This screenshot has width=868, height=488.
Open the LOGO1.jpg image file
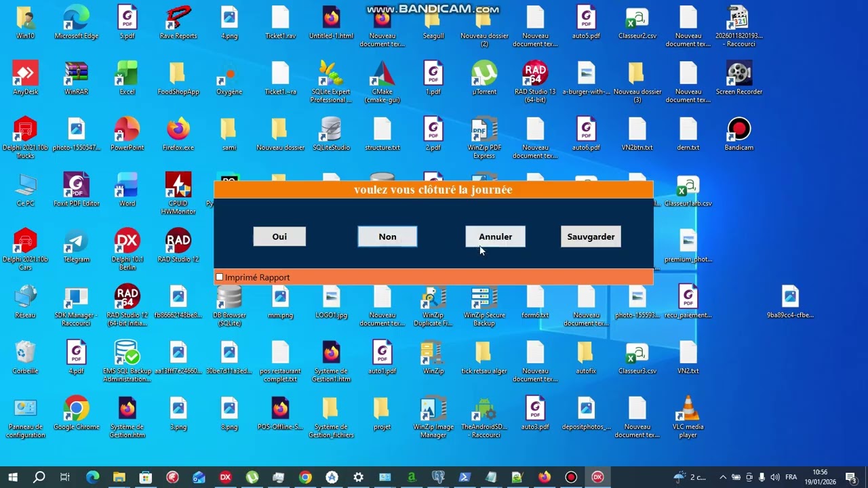tap(331, 302)
